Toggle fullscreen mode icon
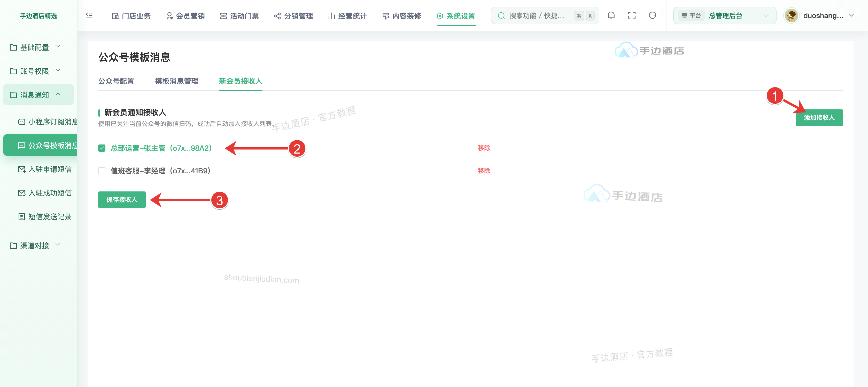The height and width of the screenshot is (387, 868). [632, 15]
